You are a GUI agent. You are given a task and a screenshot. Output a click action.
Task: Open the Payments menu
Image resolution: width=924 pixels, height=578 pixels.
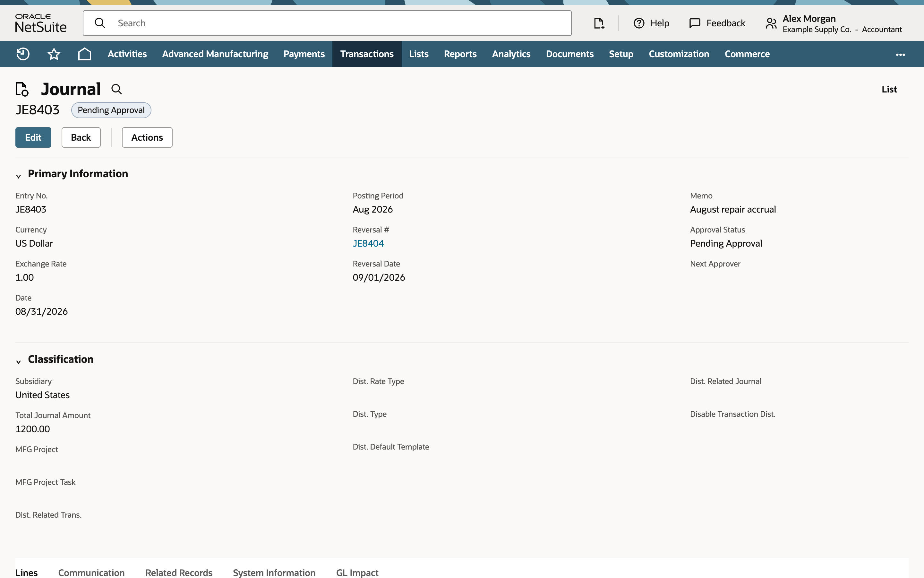coord(304,54)
